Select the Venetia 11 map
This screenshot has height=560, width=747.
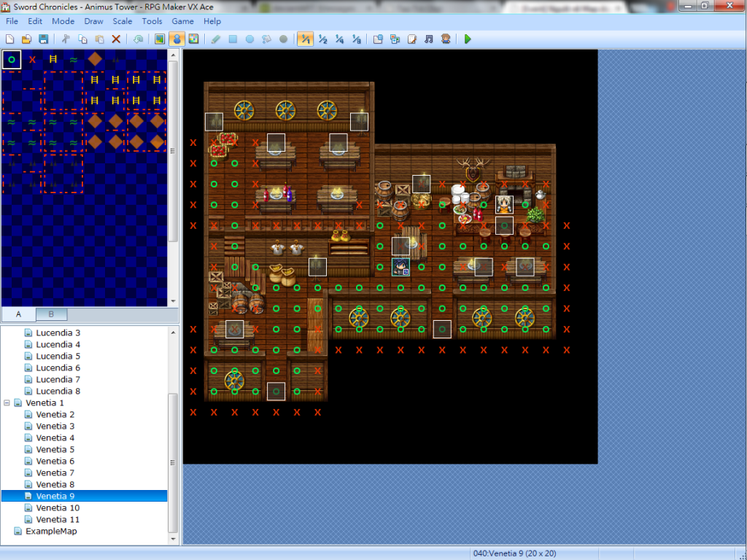pos(58,519)
